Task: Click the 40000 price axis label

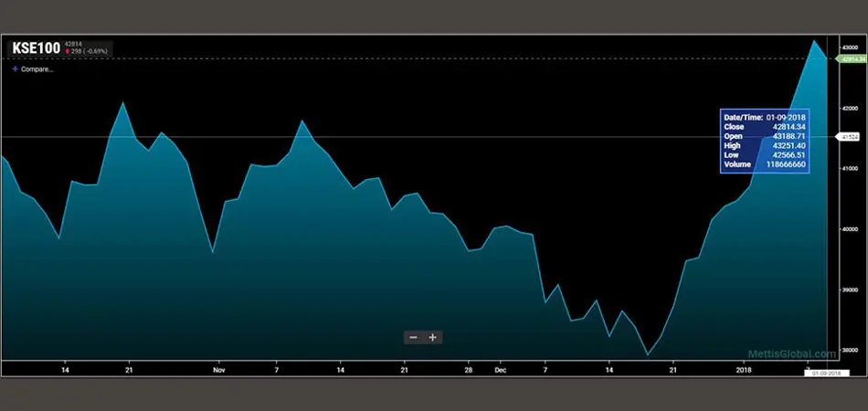Action: pyautogui.click(x=848, y=228)
